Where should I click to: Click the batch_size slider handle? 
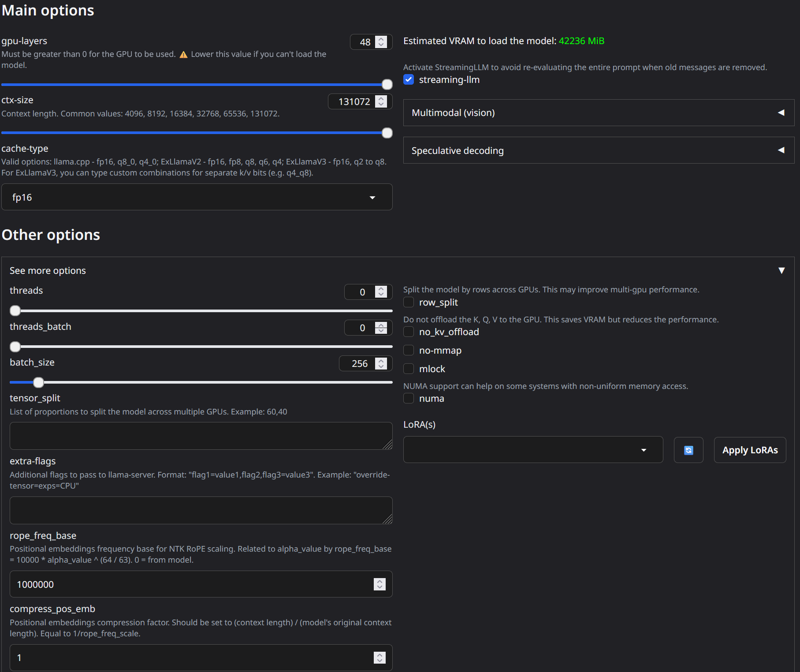coord(38,382)
